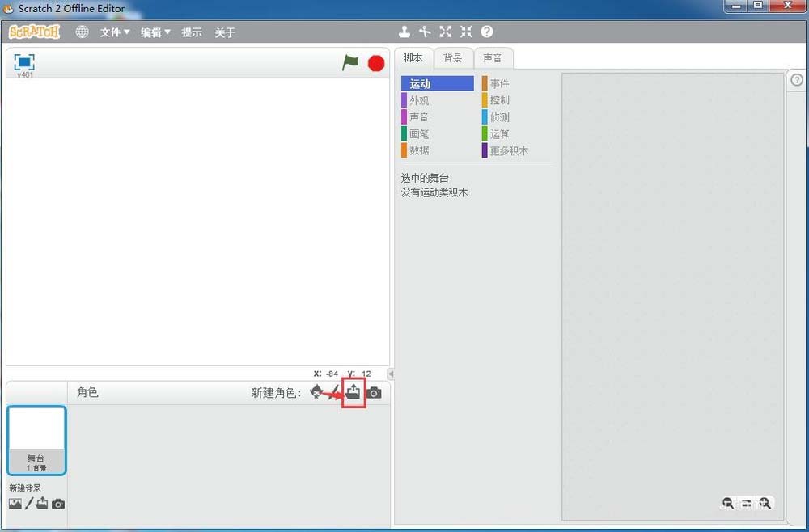Click the highlighted upload sprite icon

(353, 392)
